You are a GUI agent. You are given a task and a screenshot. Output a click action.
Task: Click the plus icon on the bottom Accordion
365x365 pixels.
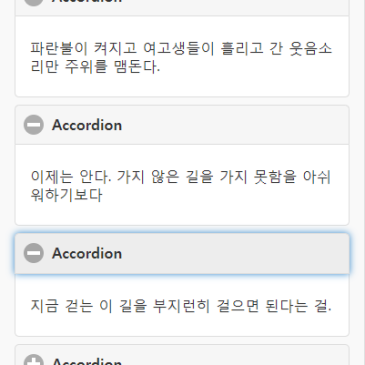pyautogui.click(x=34, y=359)
